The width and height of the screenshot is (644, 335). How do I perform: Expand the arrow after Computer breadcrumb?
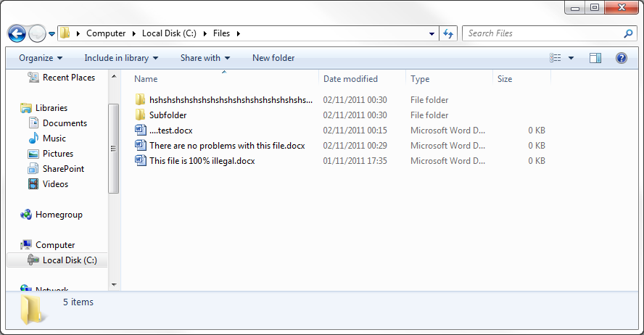pos(134,33)
